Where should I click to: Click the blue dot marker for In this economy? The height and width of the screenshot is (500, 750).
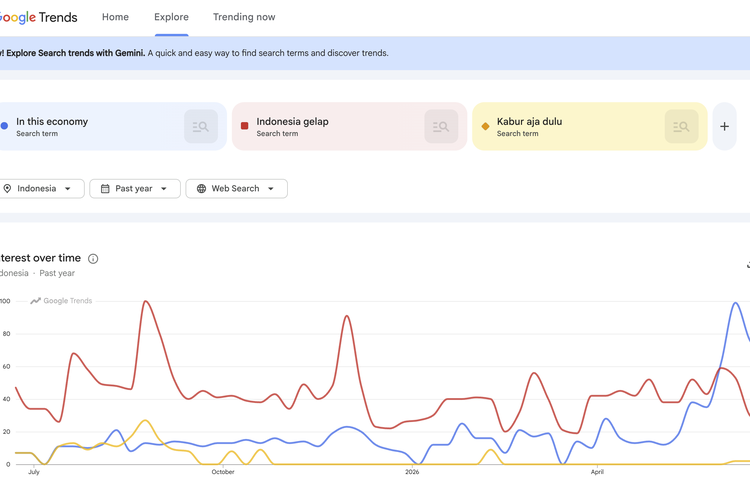coord(4,126)
